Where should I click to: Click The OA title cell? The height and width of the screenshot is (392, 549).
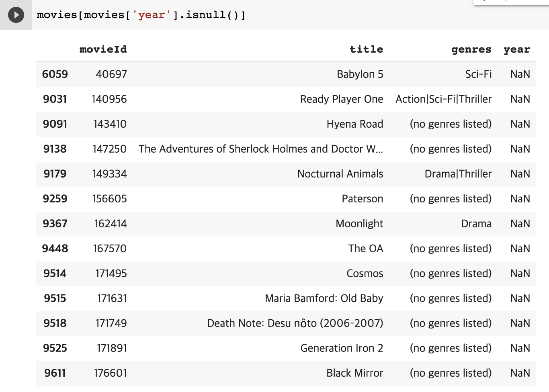[x=365, y=249]
